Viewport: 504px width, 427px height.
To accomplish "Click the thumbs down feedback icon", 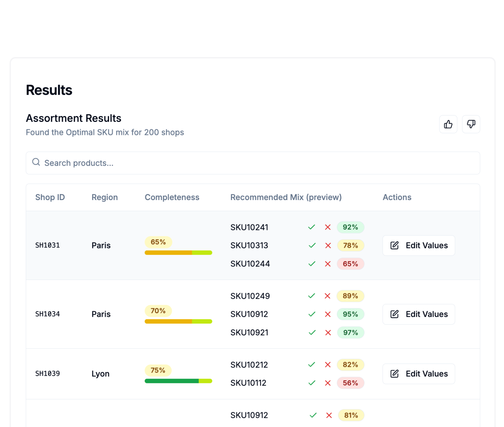I will click(x=471, y=124).
